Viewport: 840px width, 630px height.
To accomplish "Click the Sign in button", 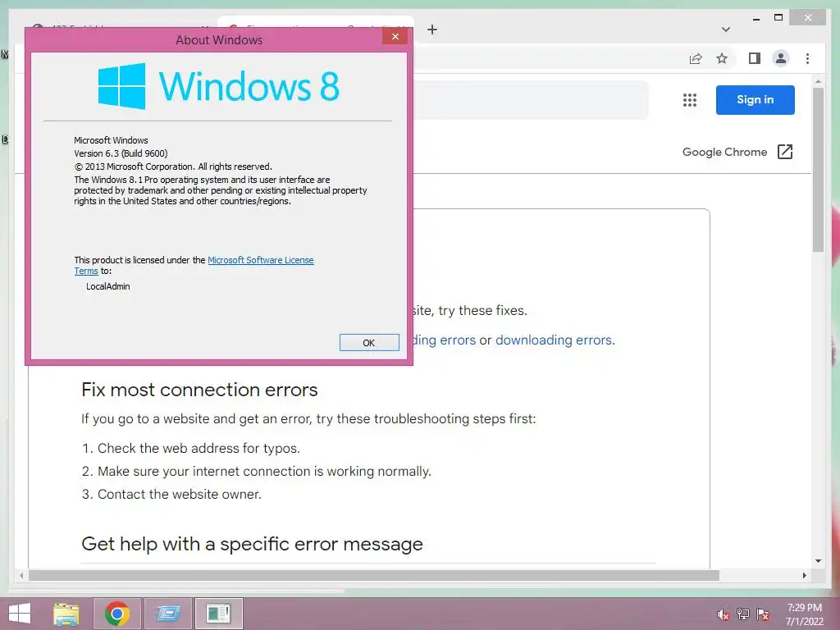I will coord(755,99).
